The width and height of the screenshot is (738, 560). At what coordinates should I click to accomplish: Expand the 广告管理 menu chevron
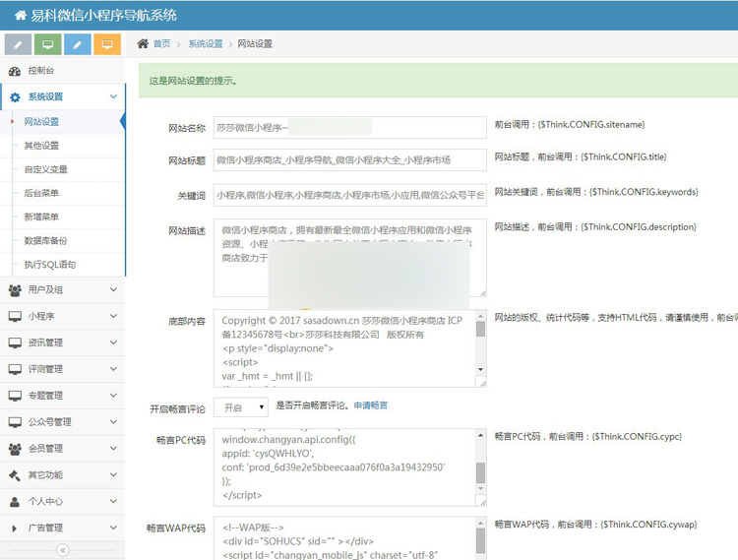click(x=113, y=528)
